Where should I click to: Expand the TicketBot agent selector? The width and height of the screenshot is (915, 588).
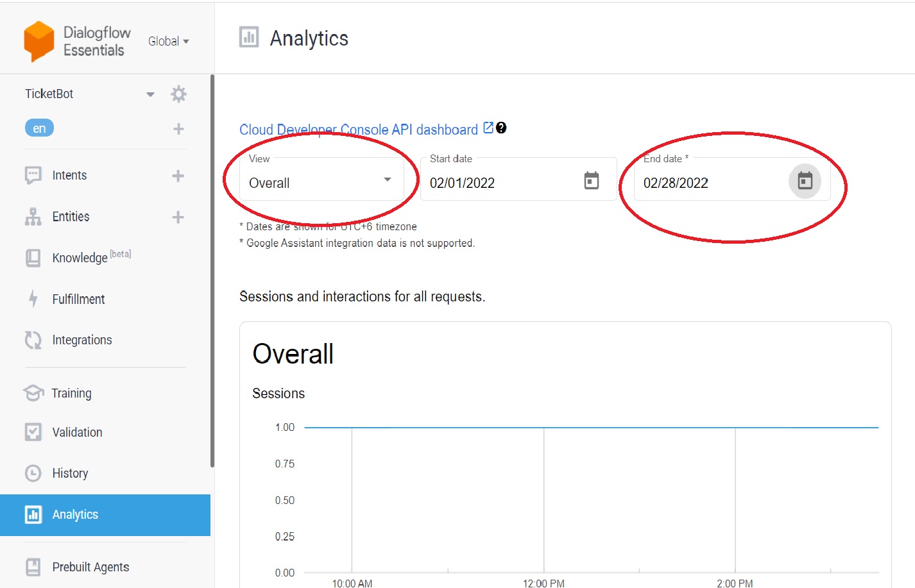tap(150, 94)
